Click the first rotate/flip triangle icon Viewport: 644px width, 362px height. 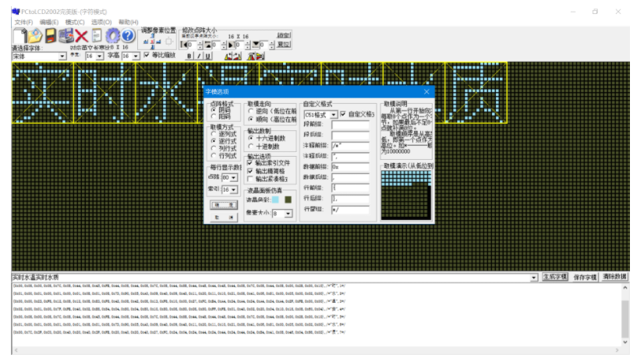click(x=228, y=56)
